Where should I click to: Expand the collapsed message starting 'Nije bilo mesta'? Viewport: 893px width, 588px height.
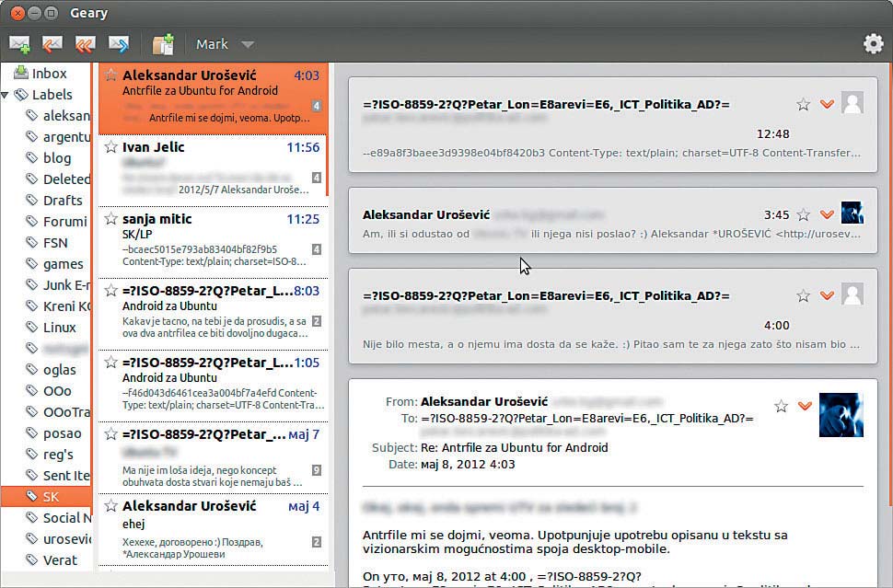coord(613,316)
